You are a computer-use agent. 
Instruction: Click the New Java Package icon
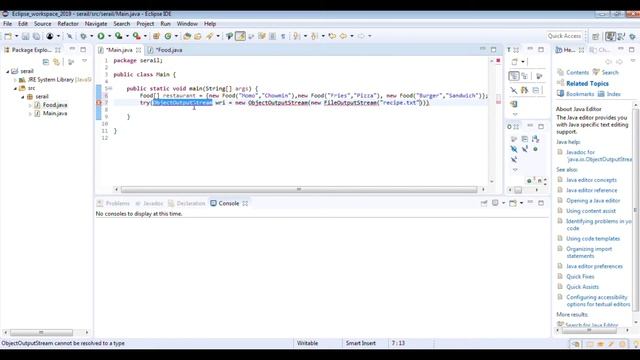[156, 36]
